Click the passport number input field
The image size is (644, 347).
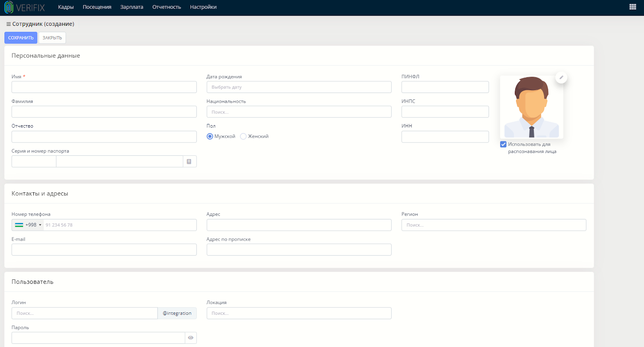click(x=120, y=161)
